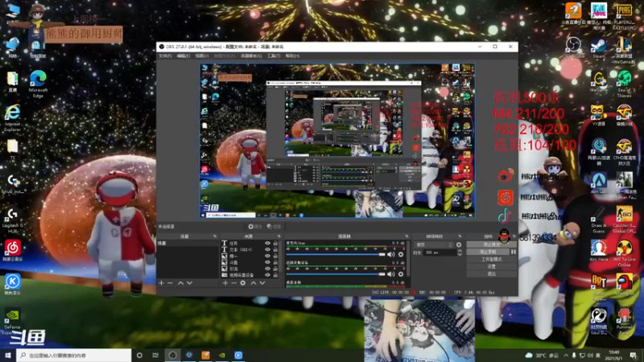Open Aim Lab desktop shortcut

(x=598, y=183)
